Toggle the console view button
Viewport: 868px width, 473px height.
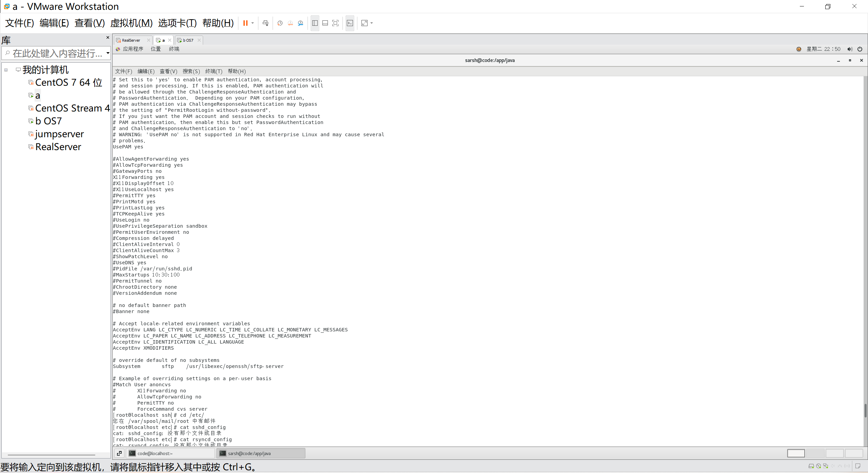(350, 23)
